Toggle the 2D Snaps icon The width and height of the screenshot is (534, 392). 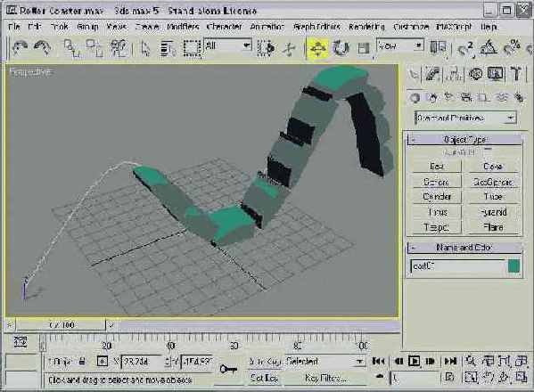click(x=465, y=48)
